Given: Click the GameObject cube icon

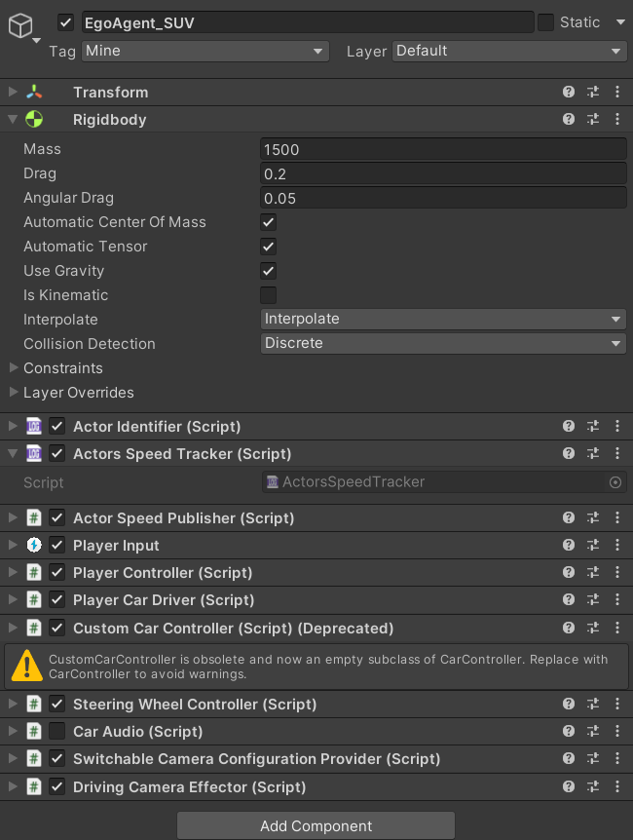Looking at the screenshot, I should coord(20,25).
